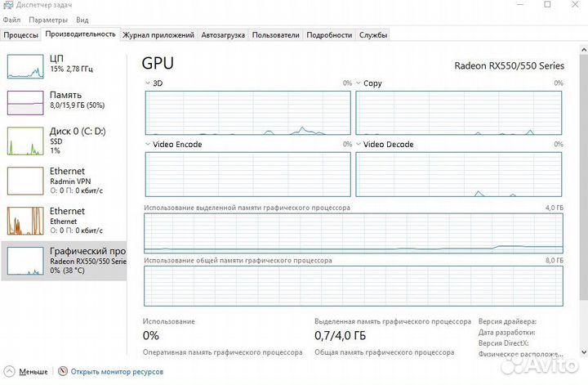Screen dimensions: 588x385
Task: Open Диск 0 (C: D:) performance item
Action: click(65, 141)
